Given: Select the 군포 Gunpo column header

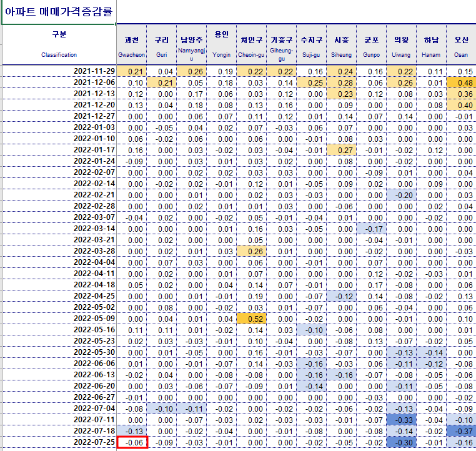Looking at the screenshot, I should coord(372,44).
